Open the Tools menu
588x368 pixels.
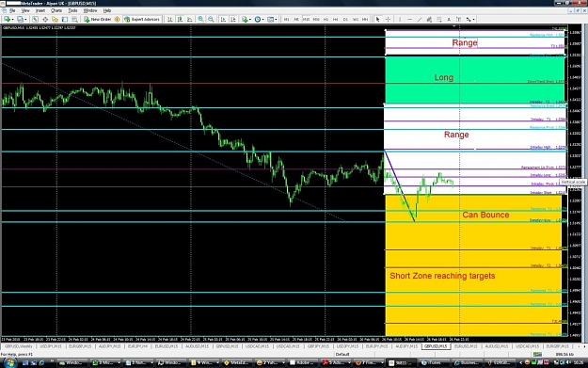coord(72,10)
